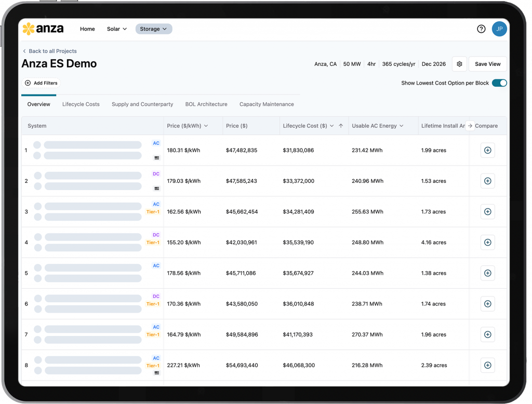Open the JP user avatar menu
Image resolution: width=532 pixels, height=404 pixels.
[x=499, y=29]
